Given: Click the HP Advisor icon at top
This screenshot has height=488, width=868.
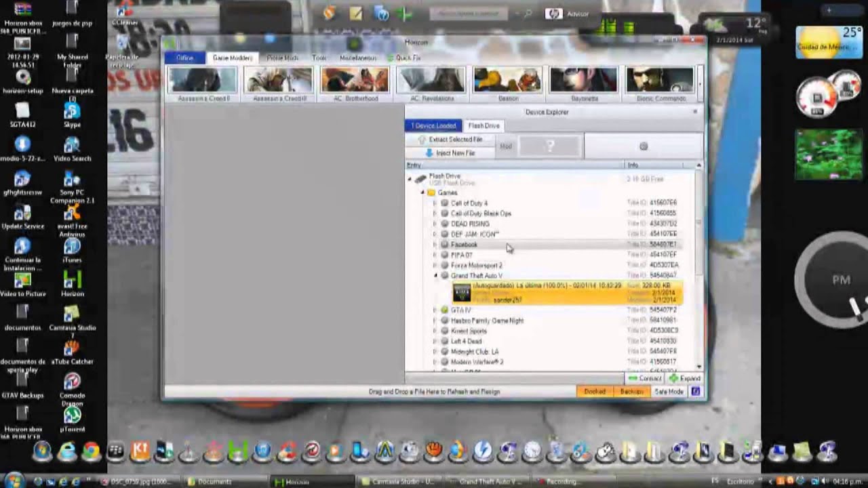Looking at the screenshot, I should click(x=554, y=14).
